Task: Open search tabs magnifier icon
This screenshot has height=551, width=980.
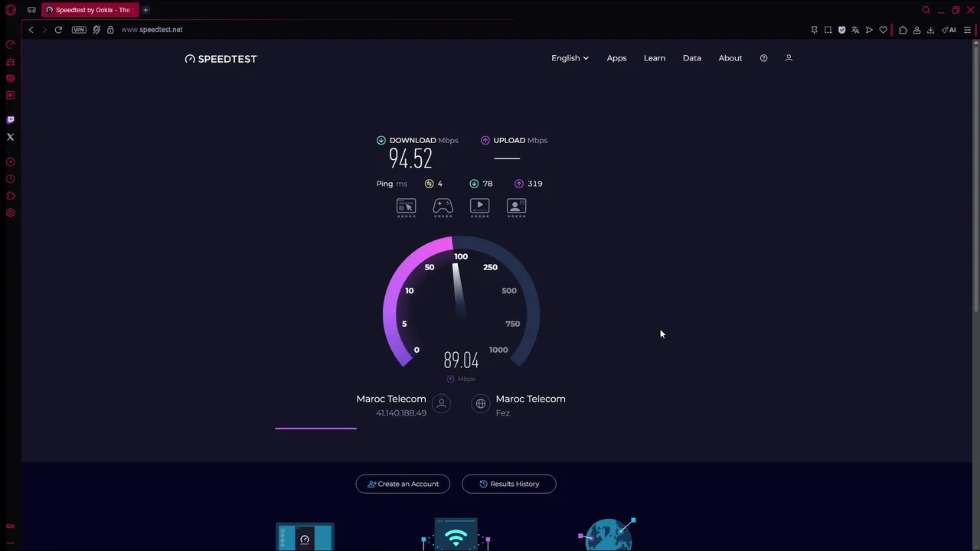Action: pos(926,10)
